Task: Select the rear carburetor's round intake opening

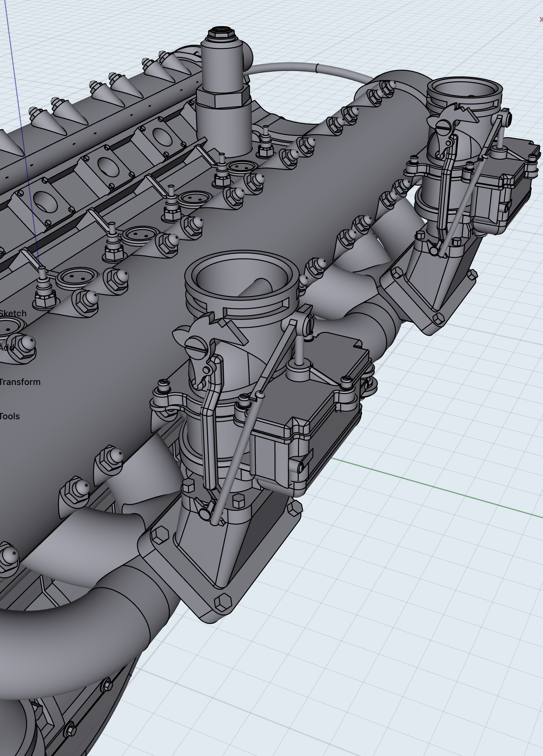Action: (465, 89)
